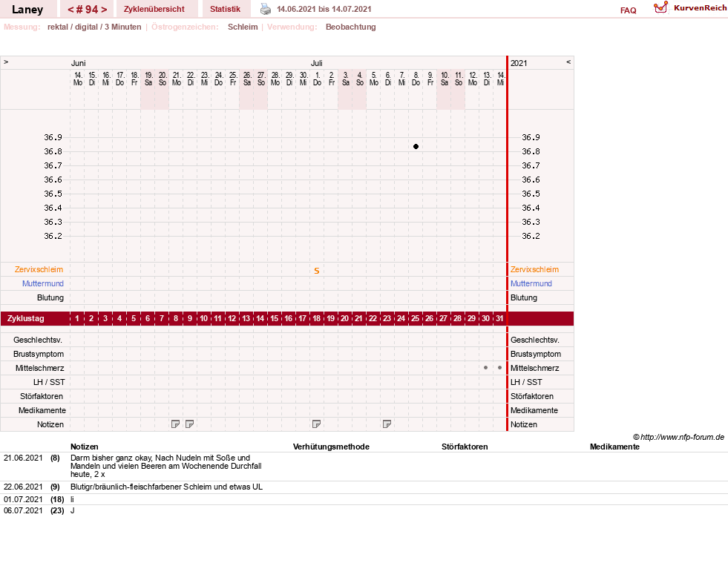This screenshot has height=586, width=728.
Task: Click the 'Verhütungsmethode' column heading
Action: pyautogui.click(x=331, y=447)
